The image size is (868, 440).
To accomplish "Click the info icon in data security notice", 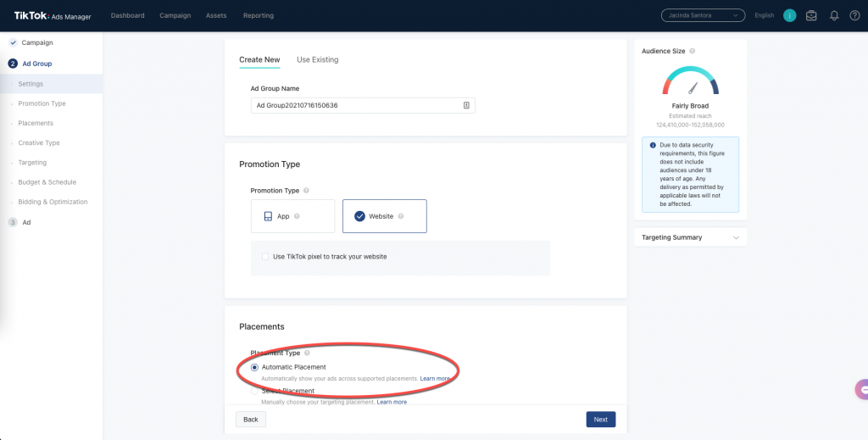I will 653,146.
